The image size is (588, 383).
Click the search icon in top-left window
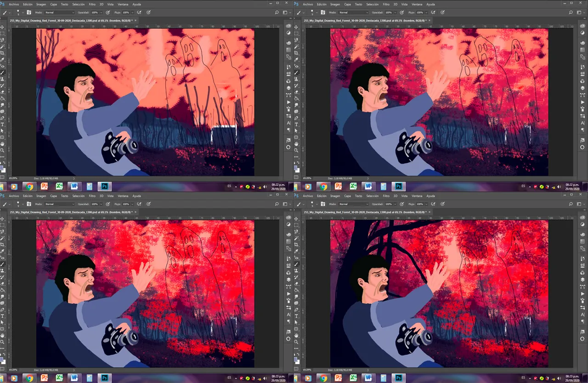click(277, 12)
